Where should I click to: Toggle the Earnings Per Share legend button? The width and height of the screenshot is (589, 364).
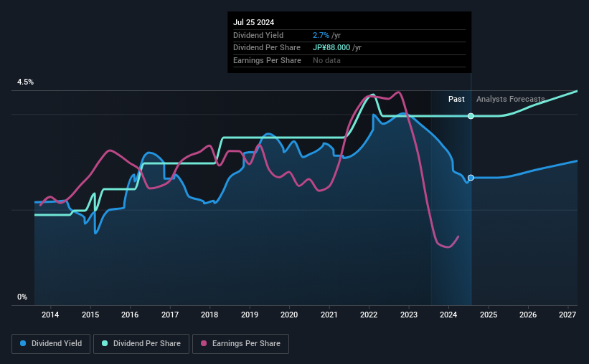tap(240, 344)
